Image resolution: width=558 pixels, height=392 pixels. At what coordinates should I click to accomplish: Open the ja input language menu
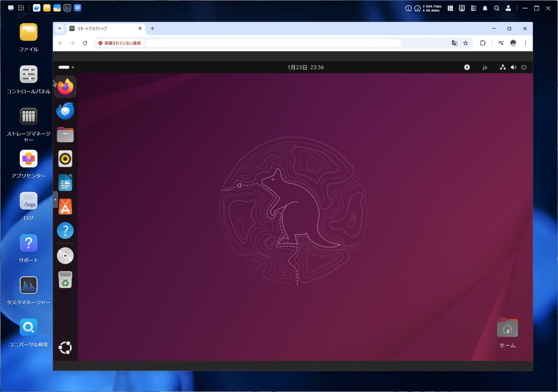coord(484,67)
